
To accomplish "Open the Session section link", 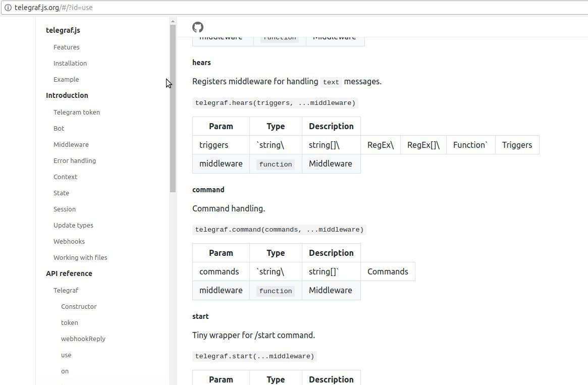I will point(65,209).
